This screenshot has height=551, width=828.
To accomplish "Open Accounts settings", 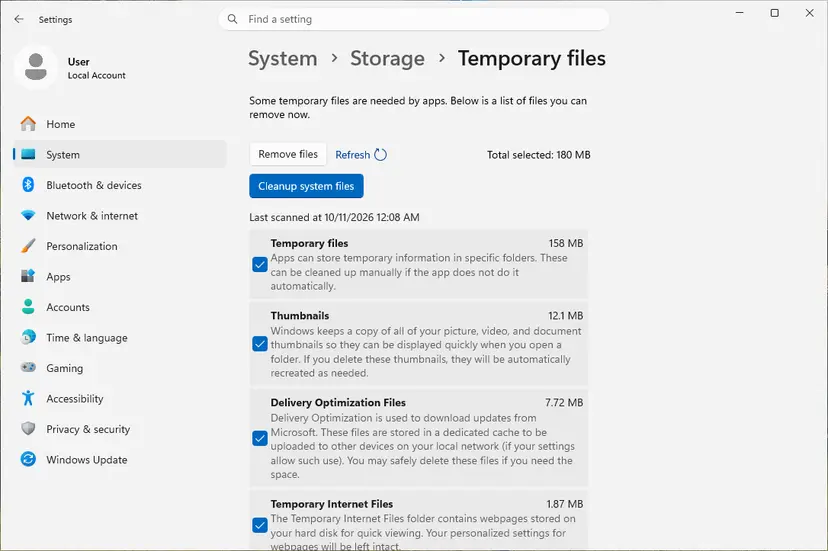I will tap(120, 307).
